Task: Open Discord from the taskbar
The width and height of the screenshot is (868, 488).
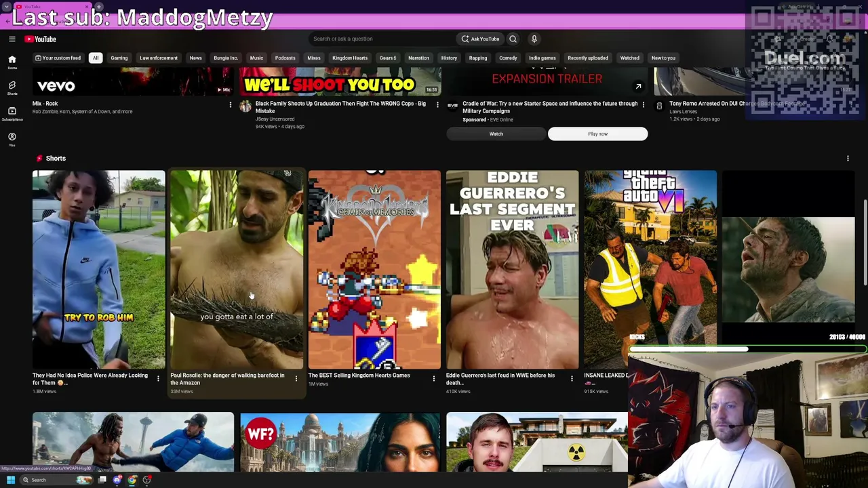Action: [x=117, y=480]
